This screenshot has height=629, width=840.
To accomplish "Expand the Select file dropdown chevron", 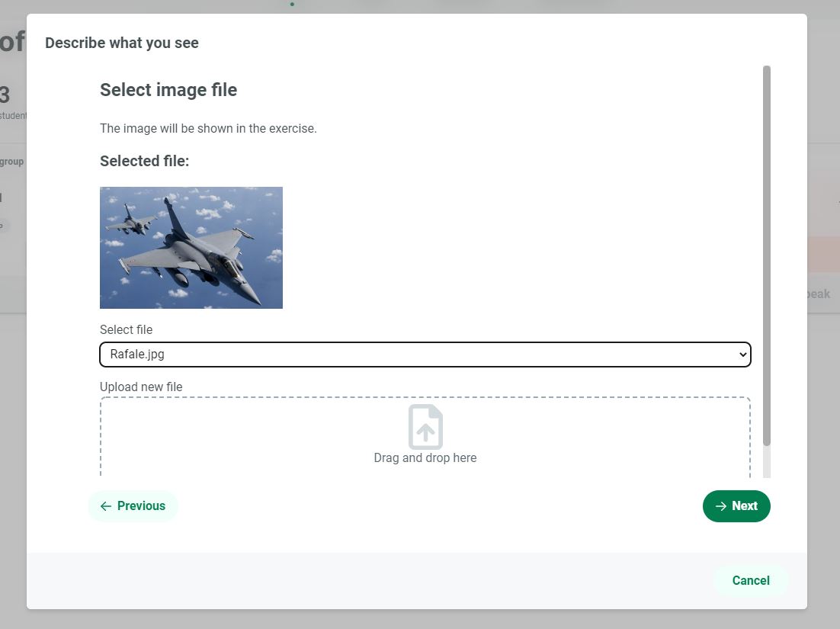I will (743, 355).
